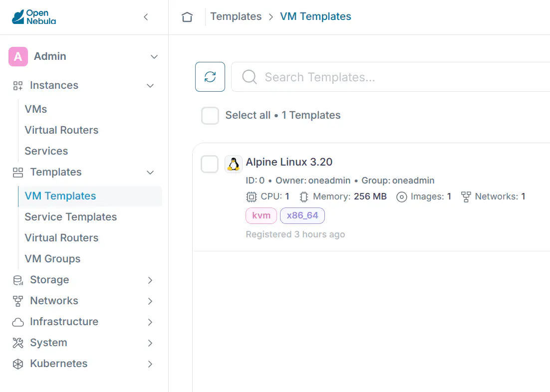Click the refresh templates icon button
Screen dimensions: 550x392
pyautogui.click(x=210, y=77)
